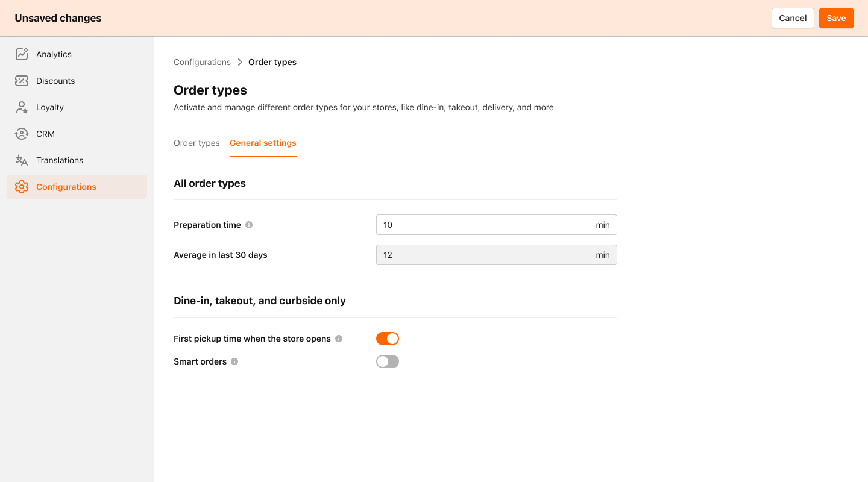Open the Smart orders info tooltip icon
This screenshot has width=868, height=482.
(x=235, y=361)
